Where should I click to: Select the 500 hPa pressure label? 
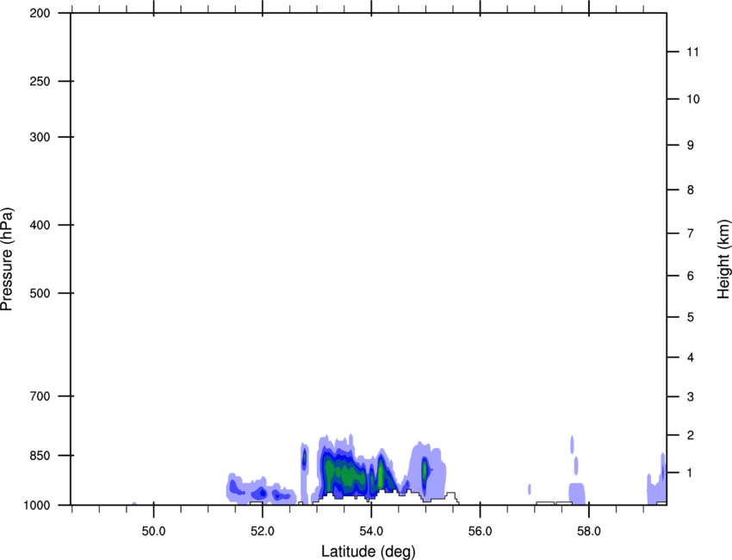(x=40, y=293)
